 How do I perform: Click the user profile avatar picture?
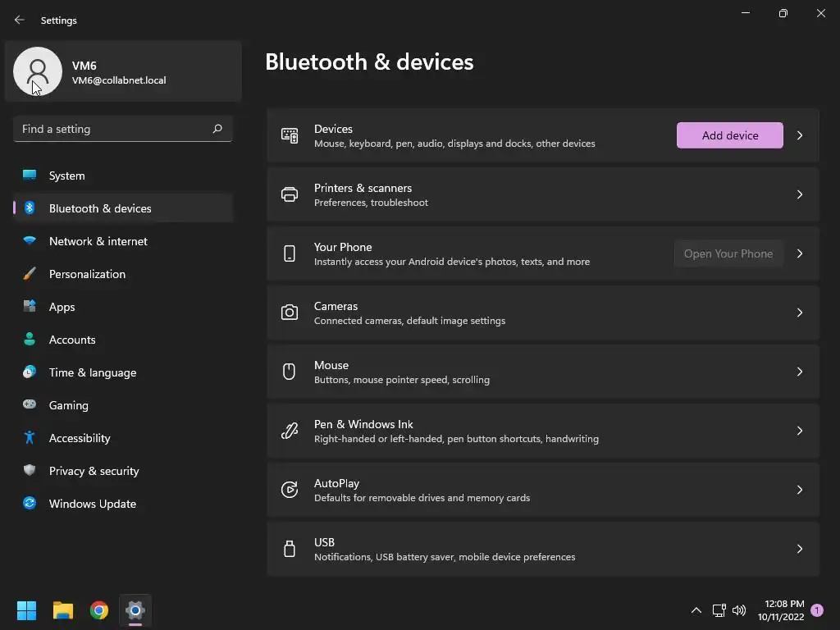[38, 71]
